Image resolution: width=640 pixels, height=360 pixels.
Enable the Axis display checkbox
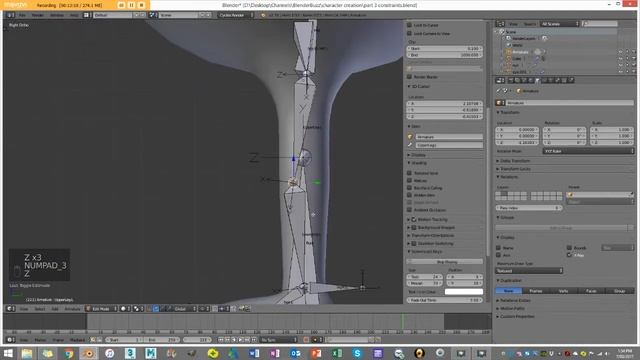coord(498,255)
